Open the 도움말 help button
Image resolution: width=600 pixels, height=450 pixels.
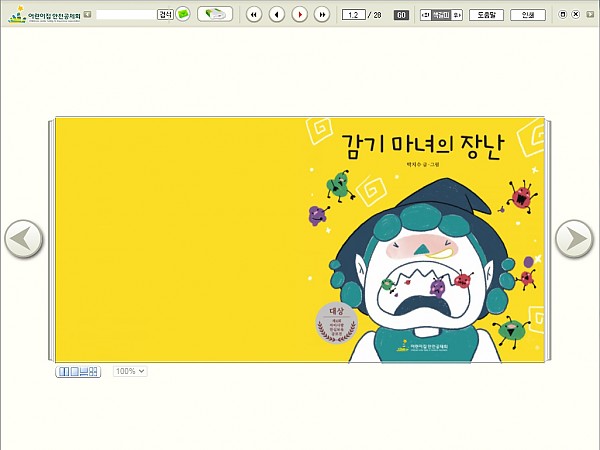pos(486,15)
